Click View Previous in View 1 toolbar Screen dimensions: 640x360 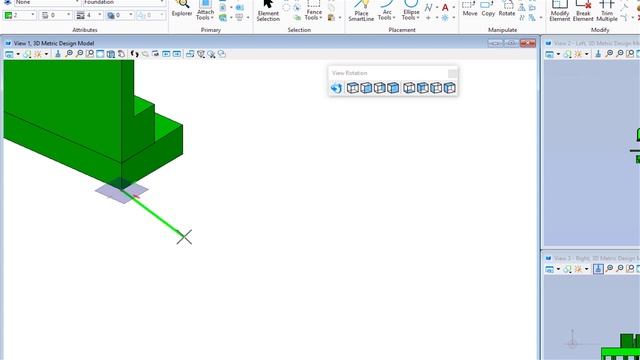point(166,54)
